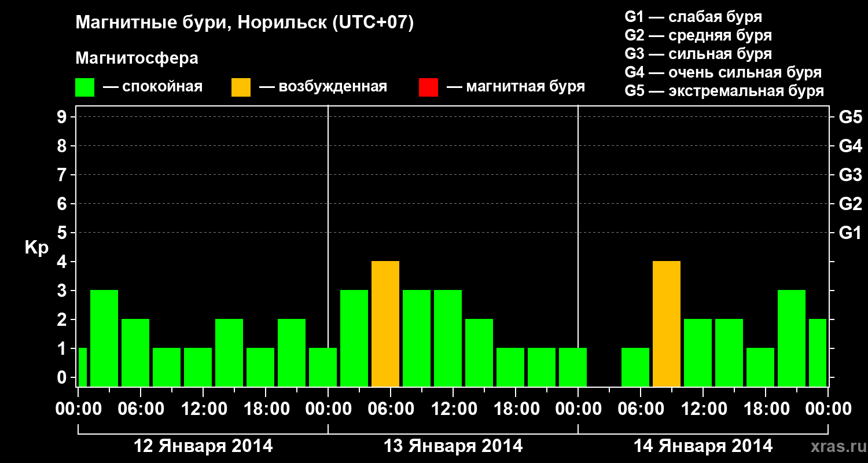Click the 'G1' right-axis tick label
This screenshot has height=463, width=868.
pos(850,233)
